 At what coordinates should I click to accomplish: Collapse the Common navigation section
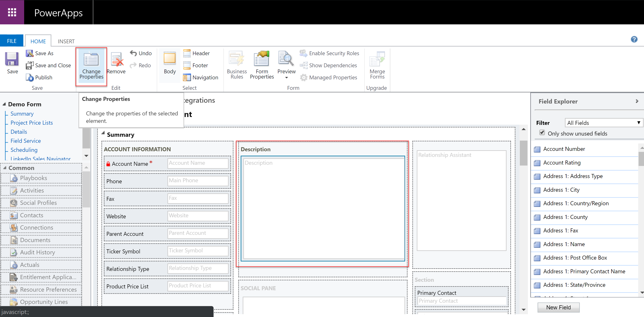(x=5, y=168)
